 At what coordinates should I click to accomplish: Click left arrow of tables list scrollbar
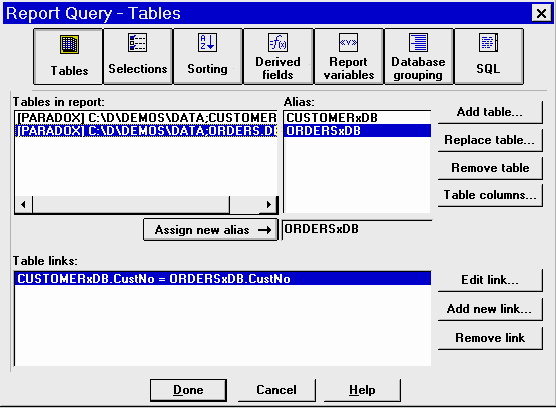[23, 205]
